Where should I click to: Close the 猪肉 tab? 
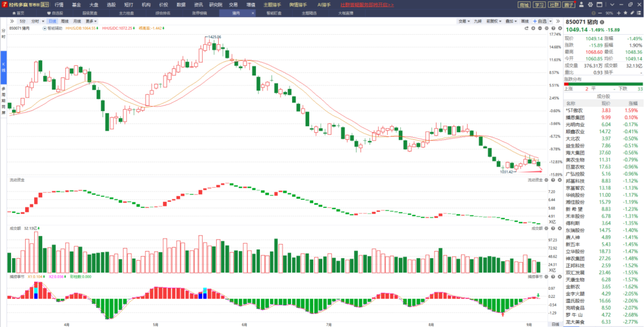pyautogui.click(x=253, y=13)
